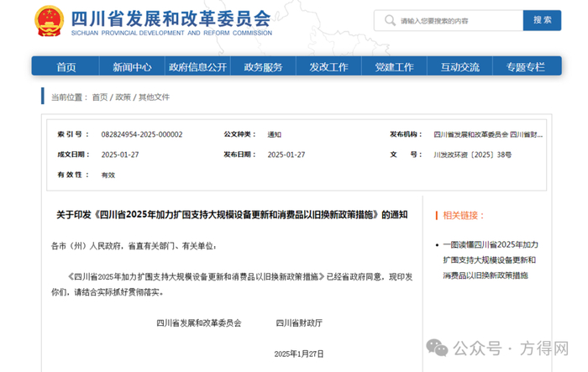Open the 首页 navigation tab

tap(66, 67)
